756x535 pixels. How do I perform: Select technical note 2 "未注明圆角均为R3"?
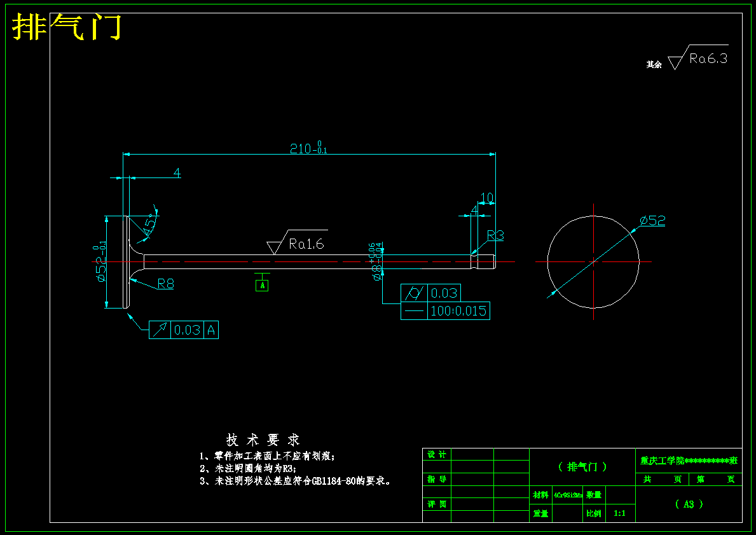pos(249,468)
